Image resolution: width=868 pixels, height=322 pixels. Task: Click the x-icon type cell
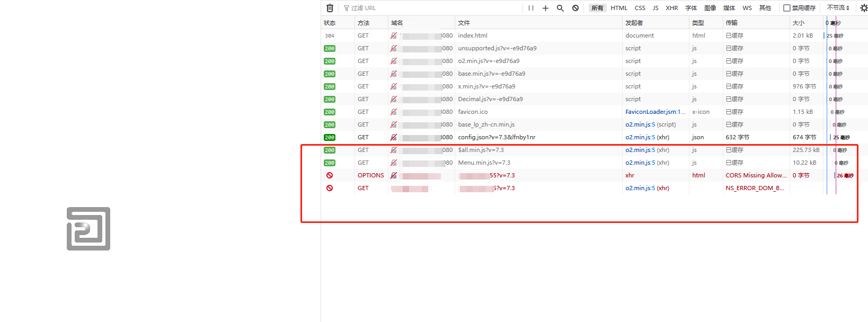tap(701, 112)
